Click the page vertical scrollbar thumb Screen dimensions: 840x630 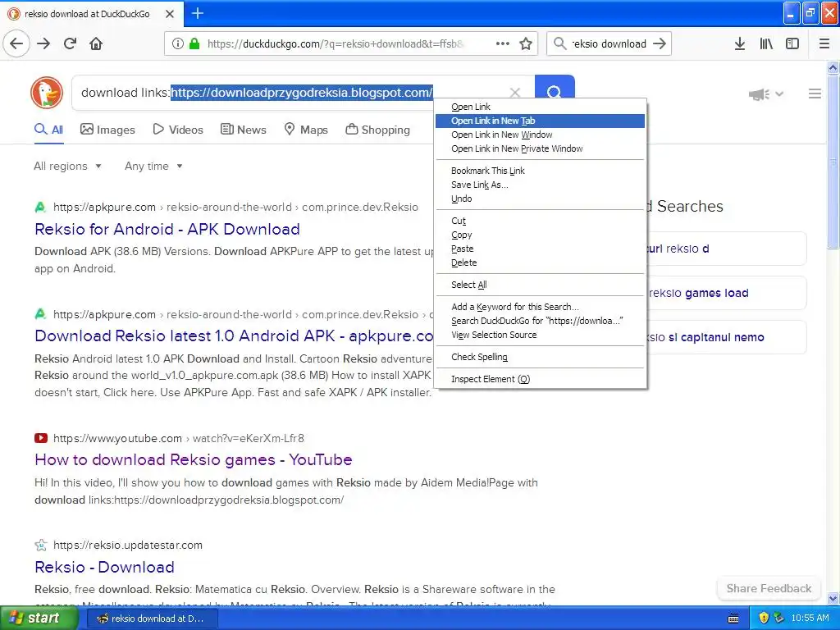(833, 161)
